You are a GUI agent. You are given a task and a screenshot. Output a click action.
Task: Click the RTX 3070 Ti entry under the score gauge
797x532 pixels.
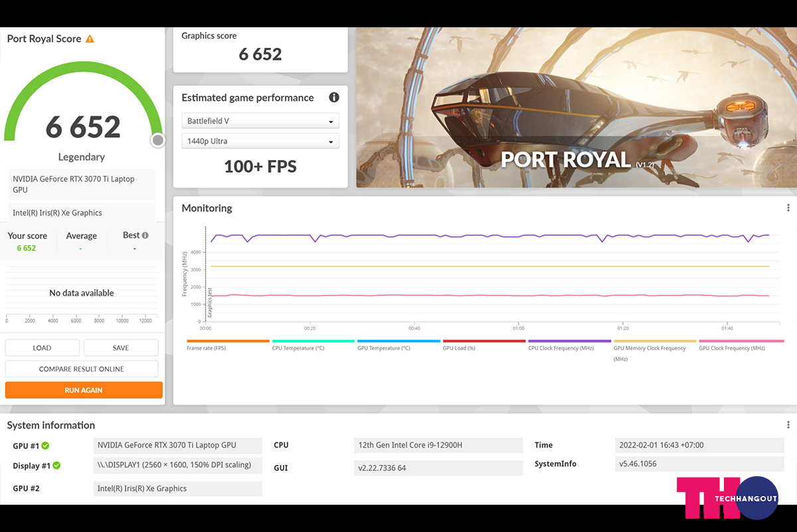pos(82,185)
